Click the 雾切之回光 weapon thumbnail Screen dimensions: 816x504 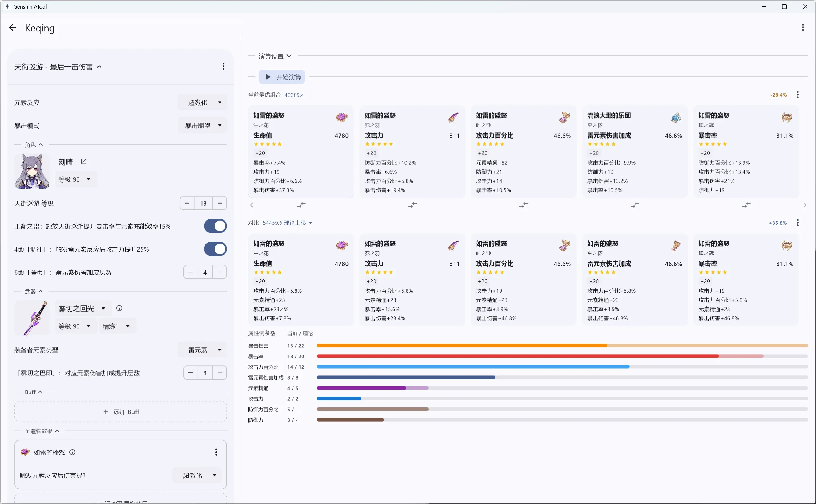click(x=32, y=318)
